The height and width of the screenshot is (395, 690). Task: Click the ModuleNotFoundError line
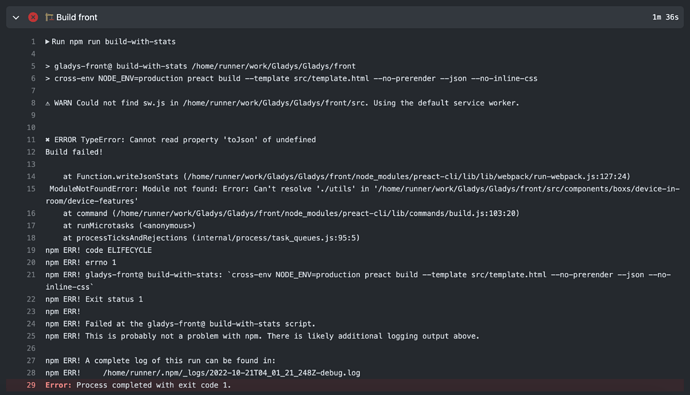[363, 195]
